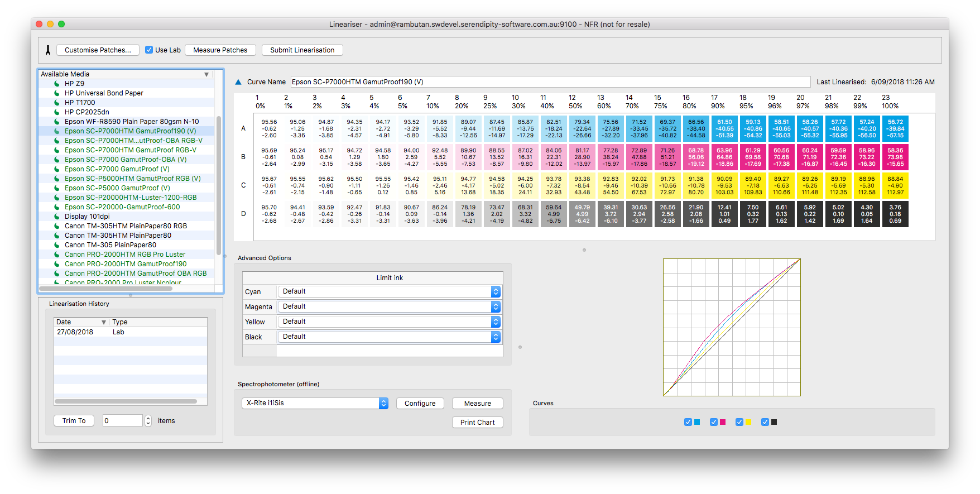The height and width of the screenshot is (494, 980).
Task: Click Submit Linearisation
Action: coord(302,50)
